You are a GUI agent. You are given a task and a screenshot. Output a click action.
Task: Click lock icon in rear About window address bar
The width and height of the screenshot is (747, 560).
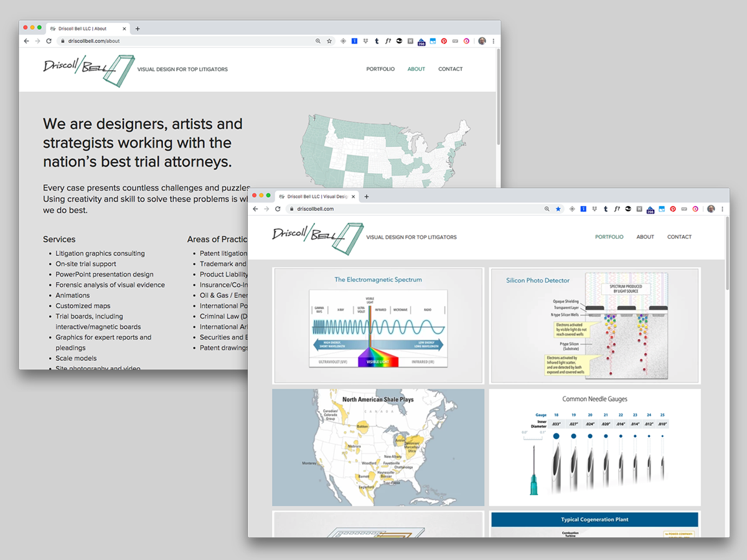coord(63,41)
